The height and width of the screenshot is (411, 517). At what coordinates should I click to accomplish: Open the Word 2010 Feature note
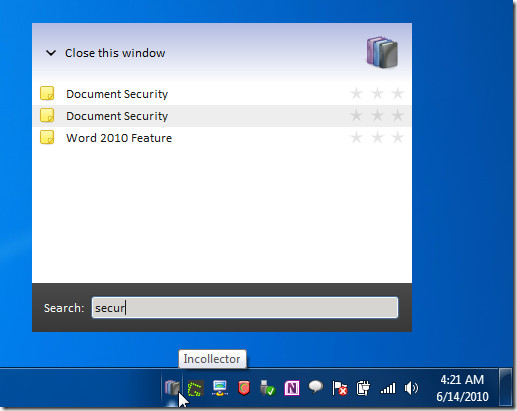(x=119, y=138)
